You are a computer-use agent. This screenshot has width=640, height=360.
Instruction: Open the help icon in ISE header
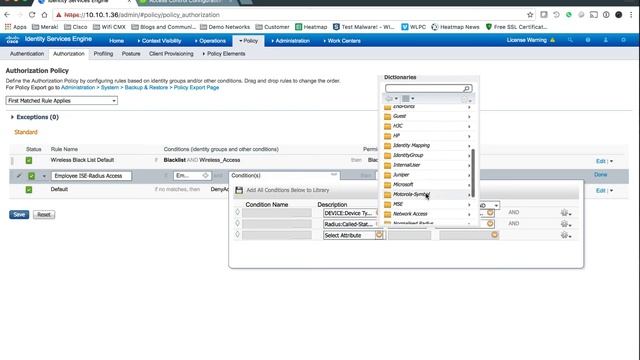pos(588,40)
